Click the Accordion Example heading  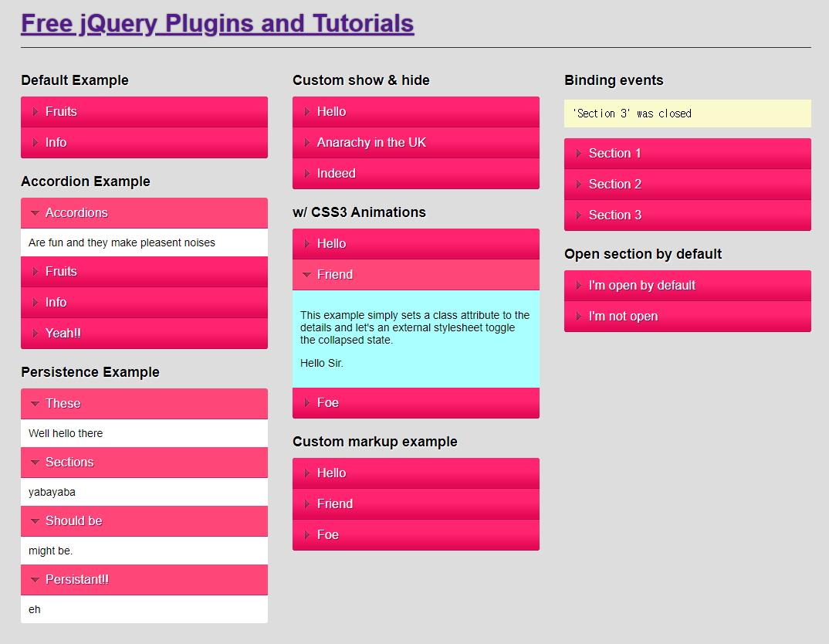pos(86,181)
